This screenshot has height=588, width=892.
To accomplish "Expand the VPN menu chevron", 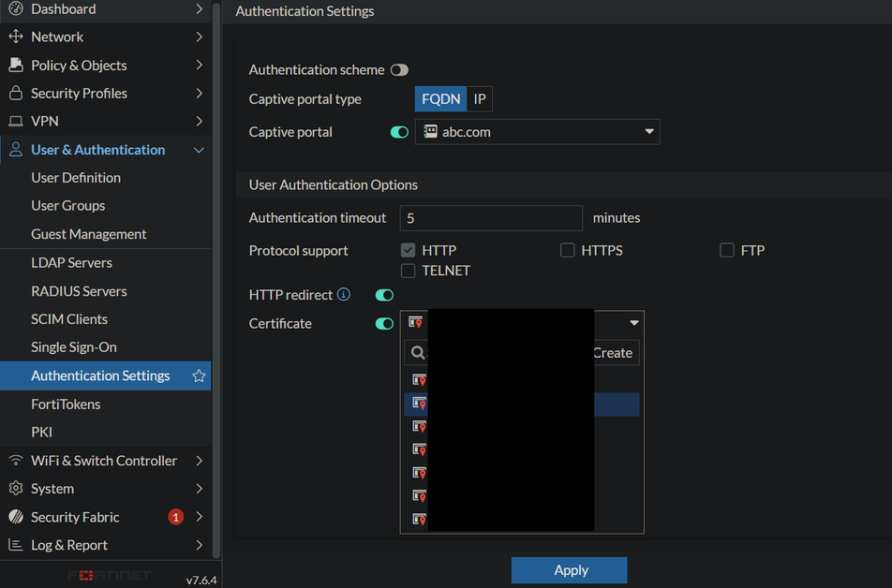I will tap(199, 121).
